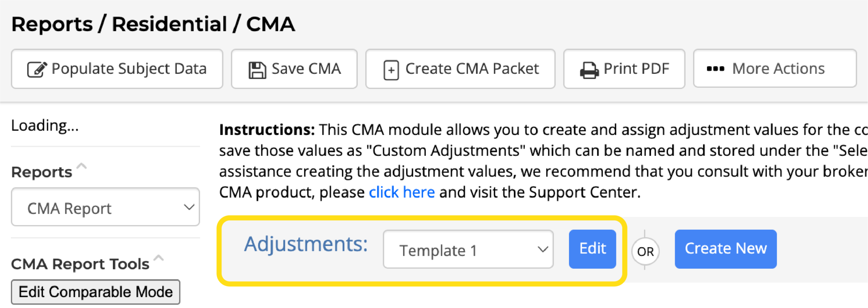Click the Print PDF button
This screenshot has width=868, height=308.
tap(624, 69)
